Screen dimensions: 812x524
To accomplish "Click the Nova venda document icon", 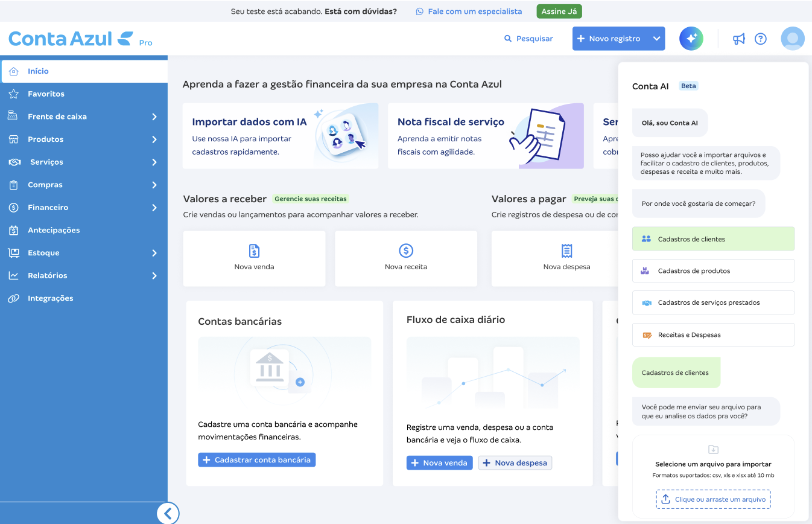I will [254, 251].
